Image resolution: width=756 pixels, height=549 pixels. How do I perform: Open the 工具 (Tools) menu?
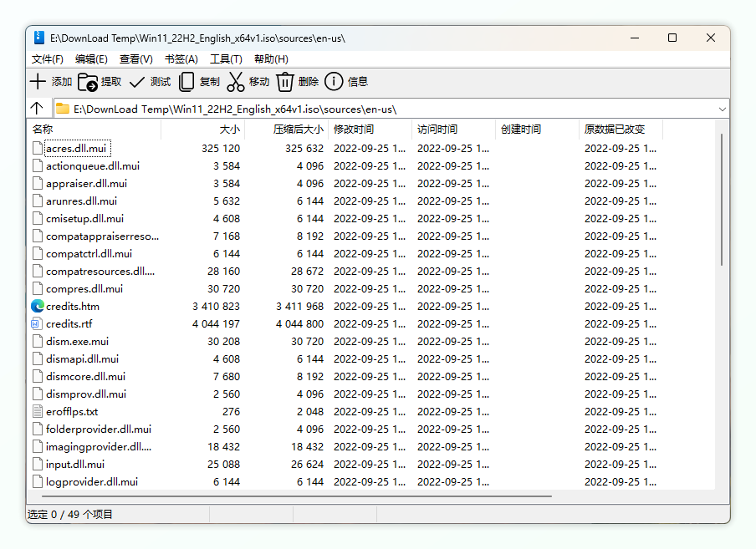pyautogui.click(x=226, y=58)
